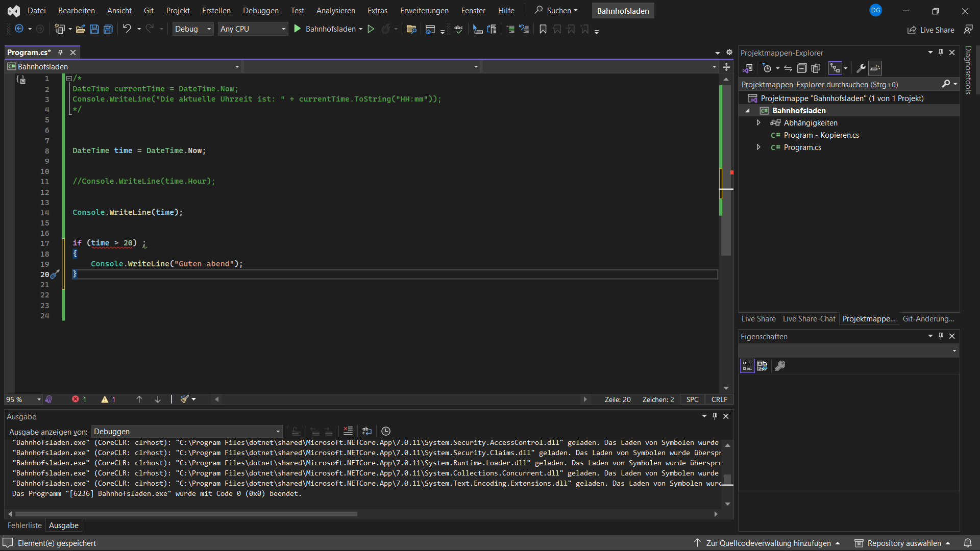
Task: Toggle a bookmark on the current line
Action: click(x=543, y=29)
